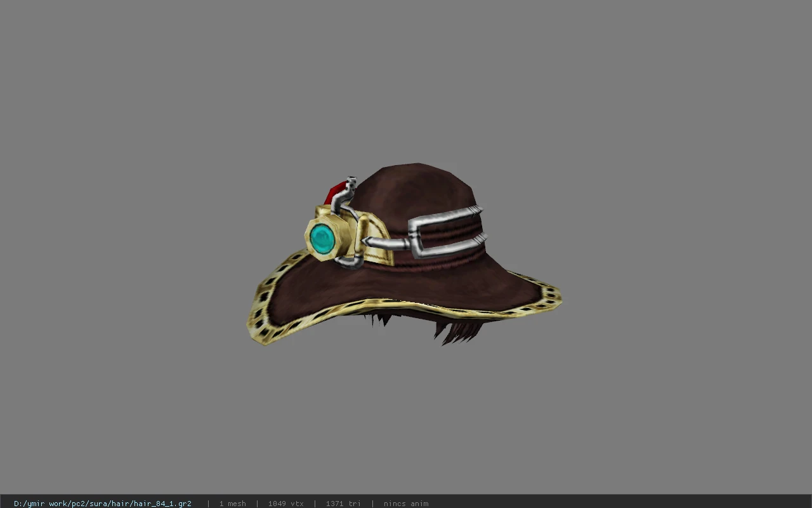Select the "1 mesh" status entry
The width and height of the screenshot is (812, 508).
coord(233,504)
